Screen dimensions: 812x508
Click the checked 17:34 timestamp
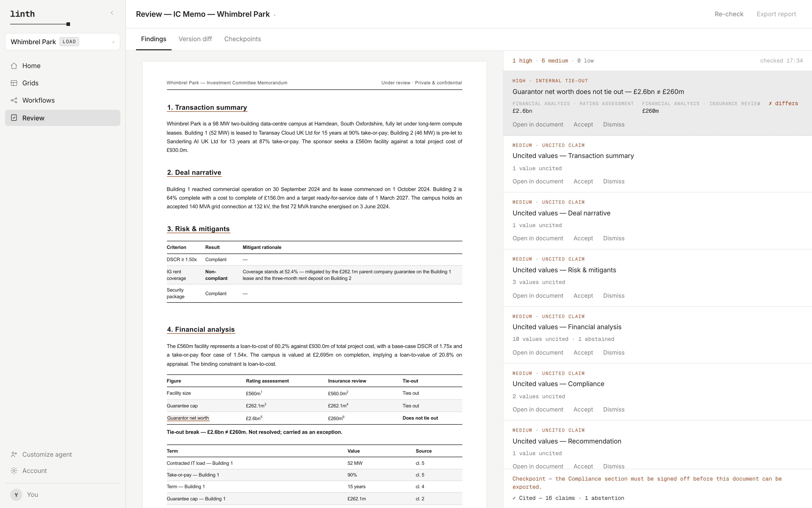pyautogui.click(x=781, y=60)
